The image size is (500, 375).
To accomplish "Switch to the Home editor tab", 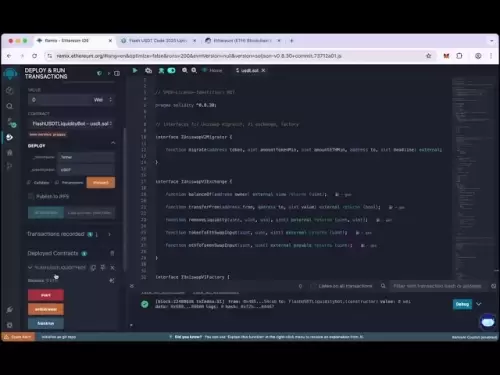I will click(213, 70).
